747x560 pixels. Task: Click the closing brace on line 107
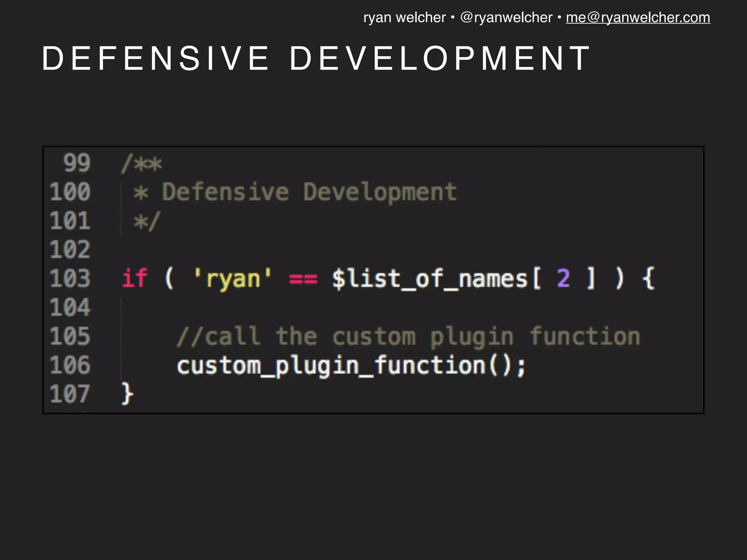[x=127, y=394]
